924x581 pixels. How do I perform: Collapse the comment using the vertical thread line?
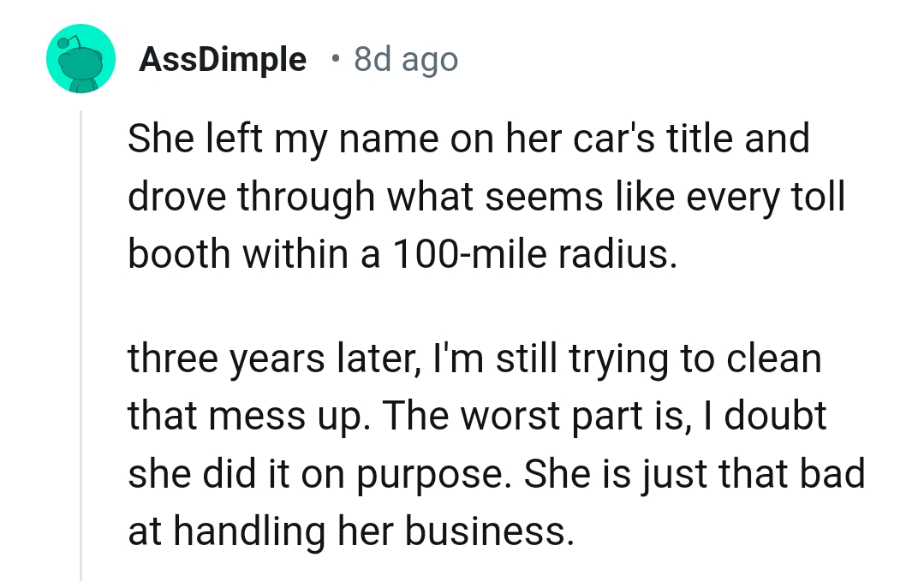tap(80, 342)
